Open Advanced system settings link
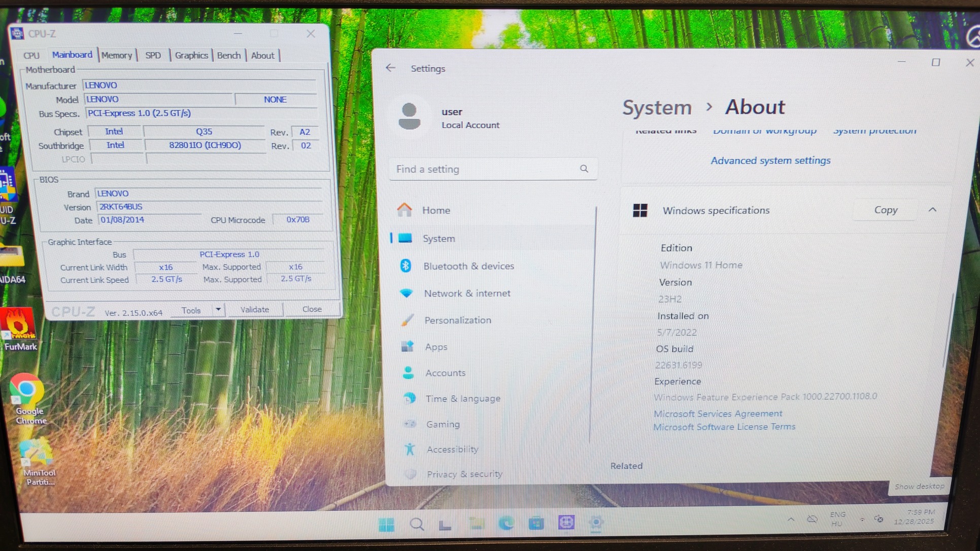The image size is (980, 551). [770, 161]
